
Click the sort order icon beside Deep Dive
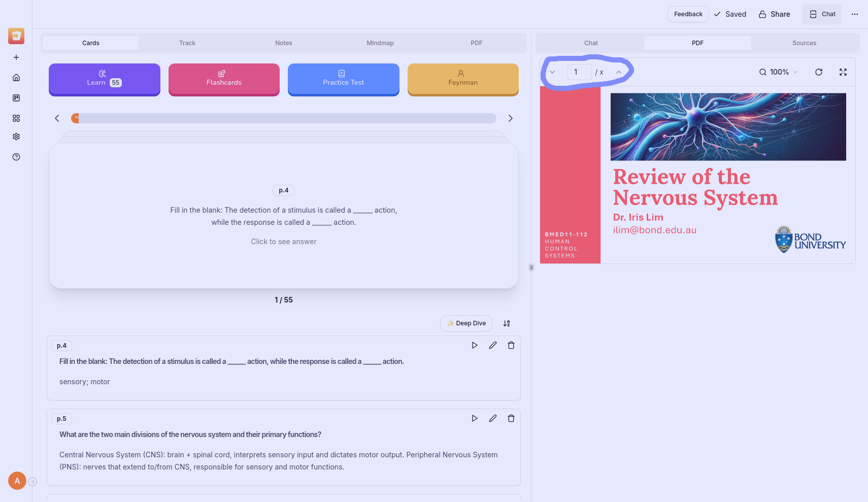tap(507, 323)
